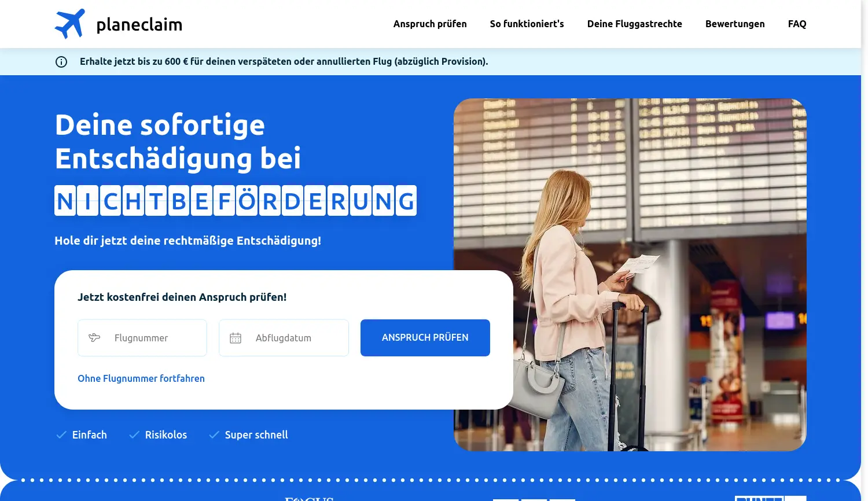Open the Bewertungen navigation link
The image size is (868, 501).
pyautogui.click(x=735, y=24)
